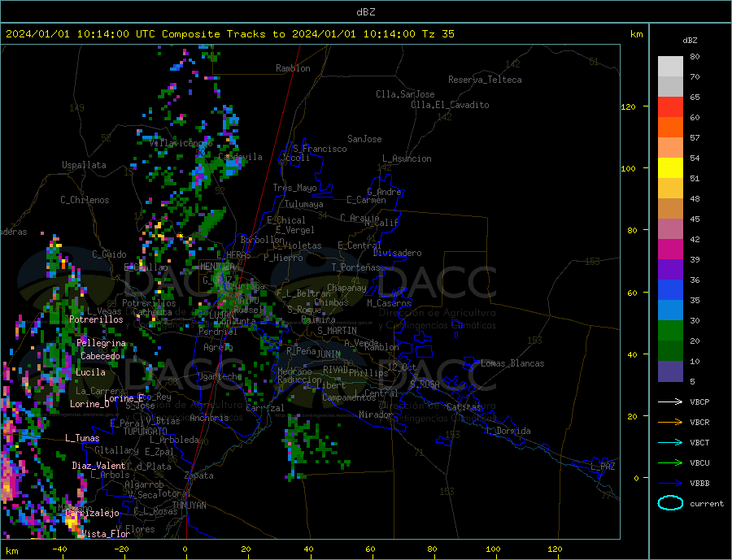Click the 'L_Dormida' map label
732x560 pixels.
[x=509, y=431]
